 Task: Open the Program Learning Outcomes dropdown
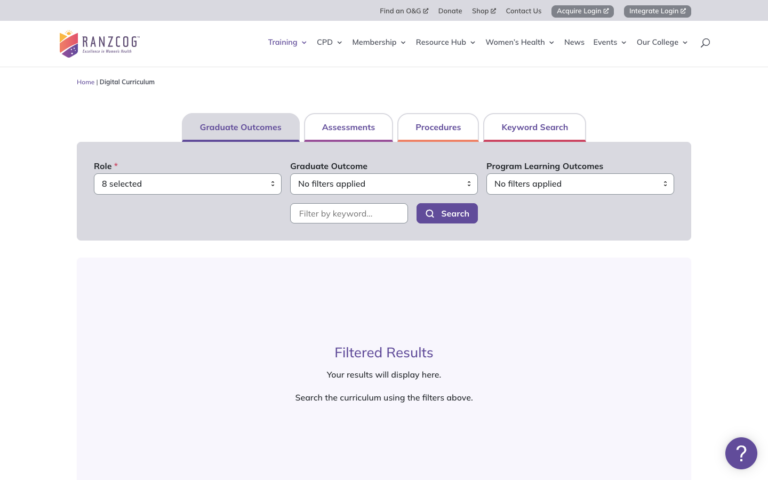point(579,184)
